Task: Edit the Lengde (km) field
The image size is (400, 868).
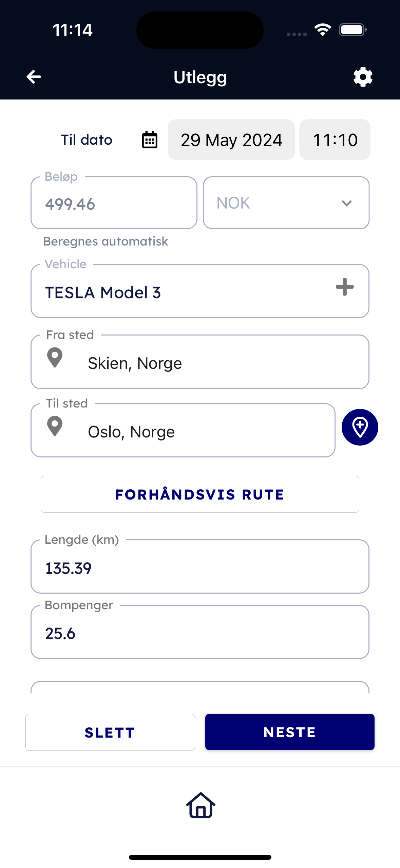Action: 199,568
